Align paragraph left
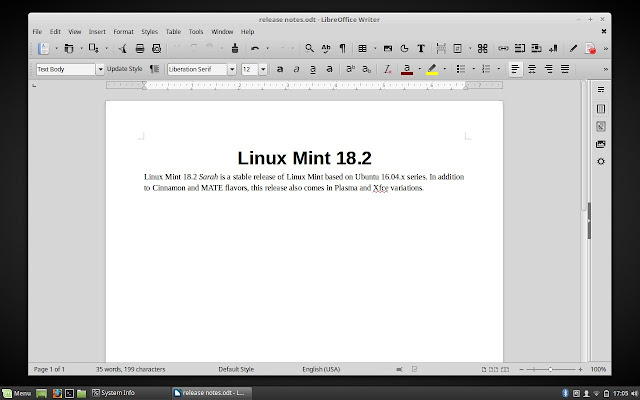640x400 pixels. pos(516,69)
